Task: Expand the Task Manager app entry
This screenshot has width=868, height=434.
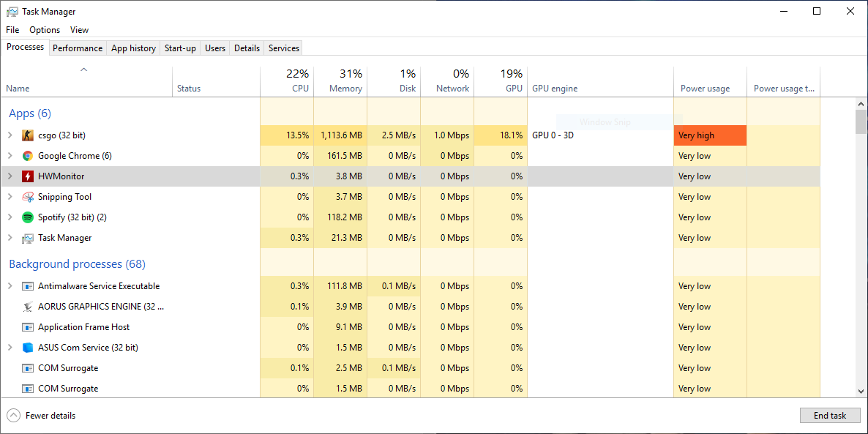Action: tap(10, 237)
